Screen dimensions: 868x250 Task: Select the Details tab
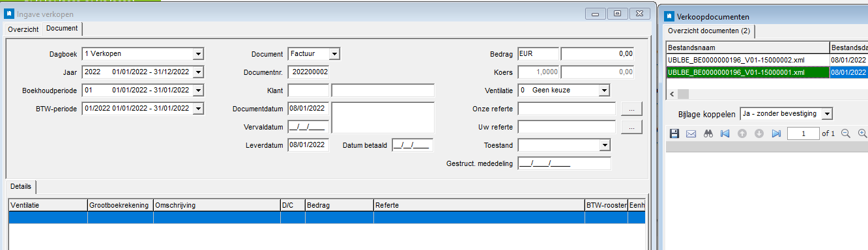(21, 186)
